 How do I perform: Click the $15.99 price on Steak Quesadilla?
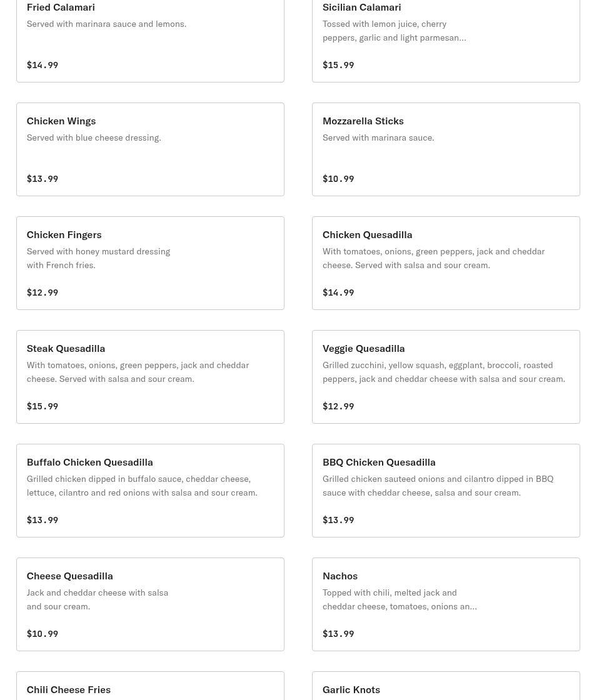(x=43, y=406)
